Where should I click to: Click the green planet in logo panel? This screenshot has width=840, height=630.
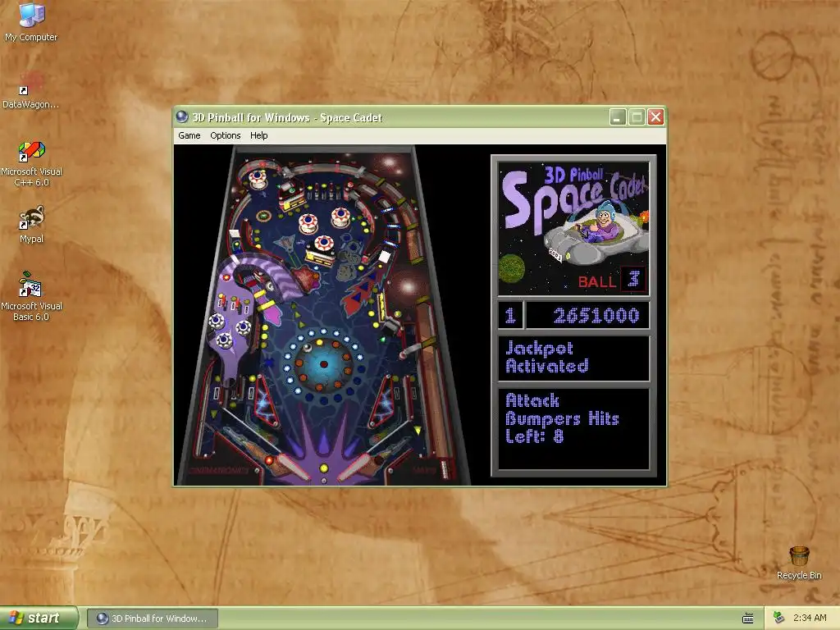tap(512, 268)
